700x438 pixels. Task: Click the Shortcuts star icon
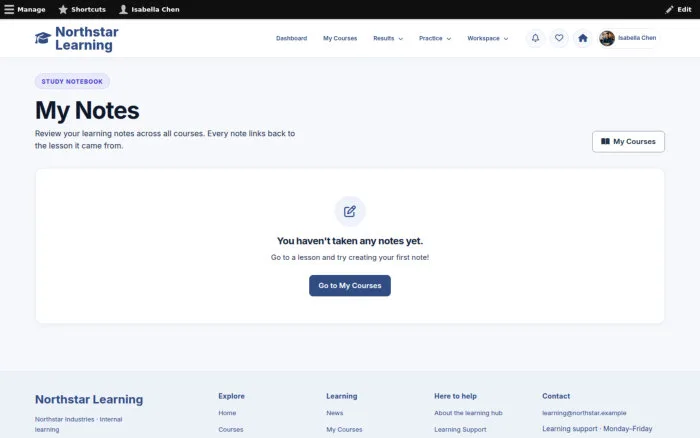click(x=63, y=9)
